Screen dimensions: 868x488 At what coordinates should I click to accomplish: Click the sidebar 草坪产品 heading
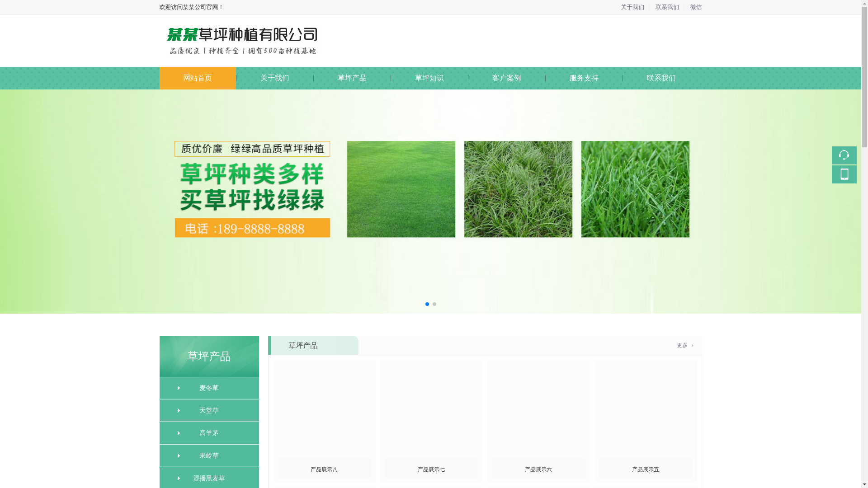[x=209, y=357]
